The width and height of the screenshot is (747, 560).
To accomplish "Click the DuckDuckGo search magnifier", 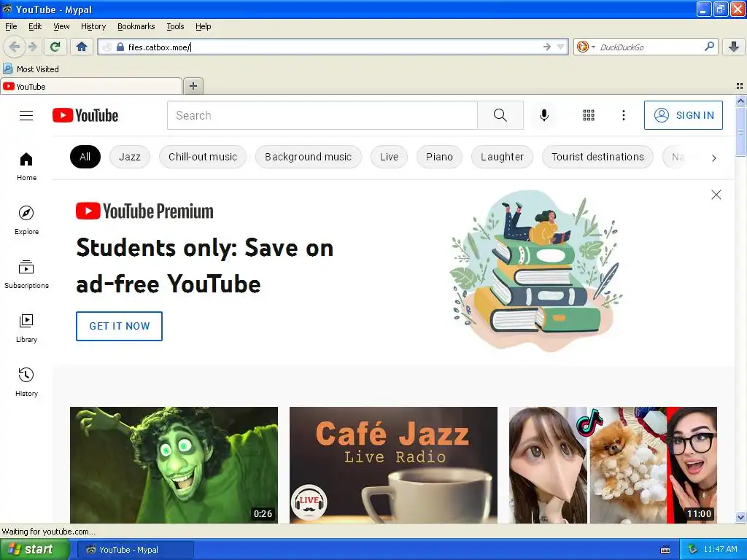I will coord(709,47).
